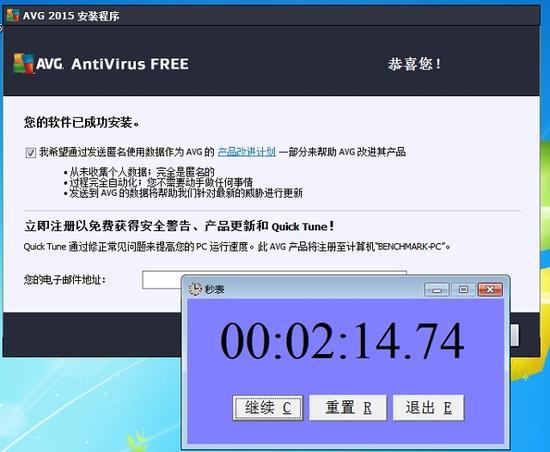Click the 00:02:14.74 stopwatch time display
550x452 pixels.
(x=342, y=341)
